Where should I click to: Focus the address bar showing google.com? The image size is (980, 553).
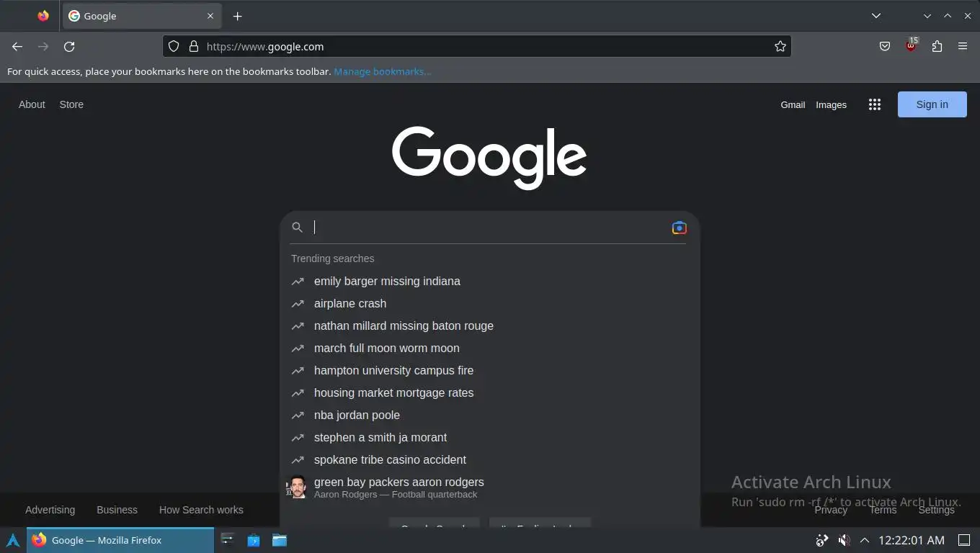point(476,47)
